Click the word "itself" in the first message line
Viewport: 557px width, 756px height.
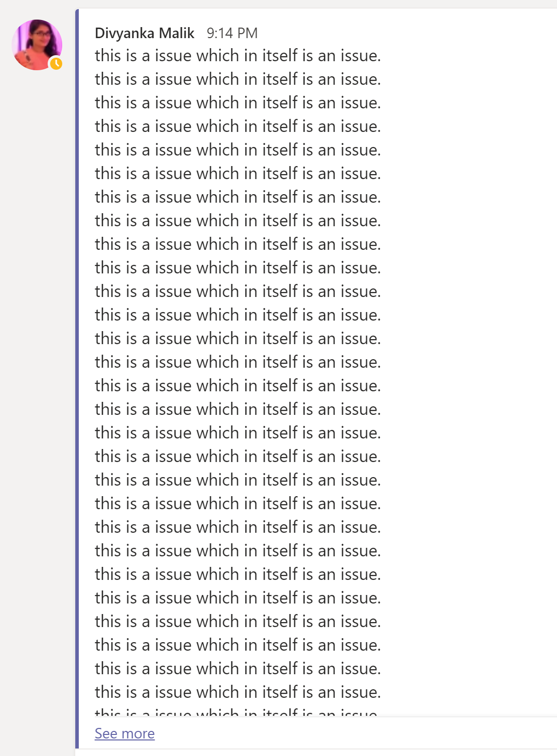point(280,56)
